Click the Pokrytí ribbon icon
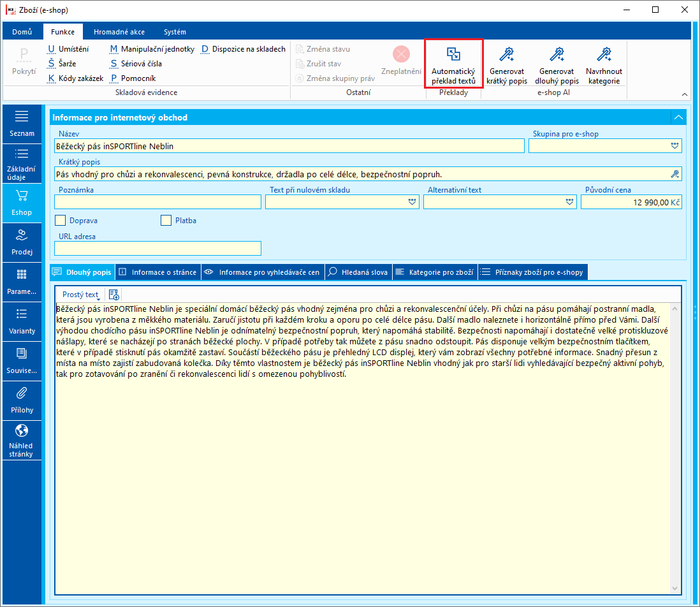The width and height of the screenshot is (700, 607). click(24, 61)
